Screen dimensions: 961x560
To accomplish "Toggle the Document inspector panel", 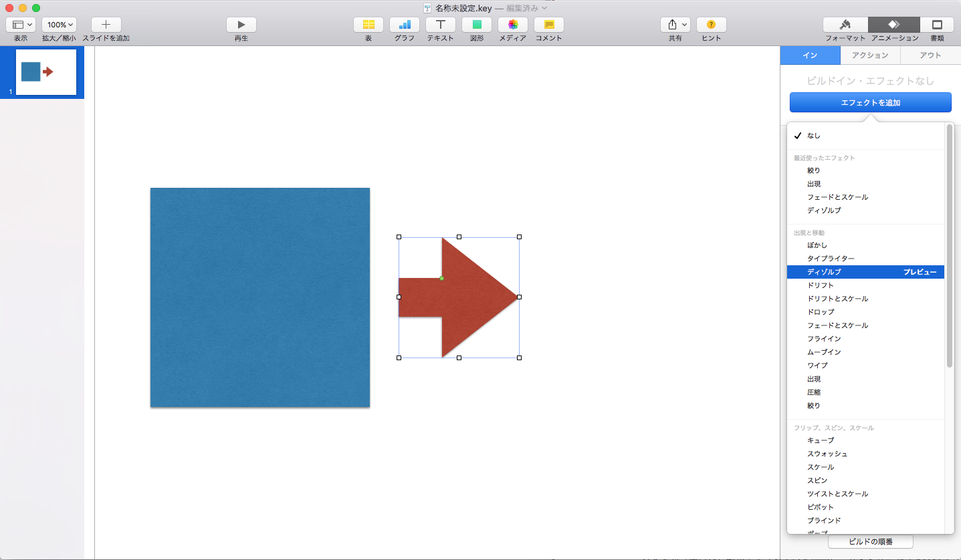I will click(x=937, y=25).
